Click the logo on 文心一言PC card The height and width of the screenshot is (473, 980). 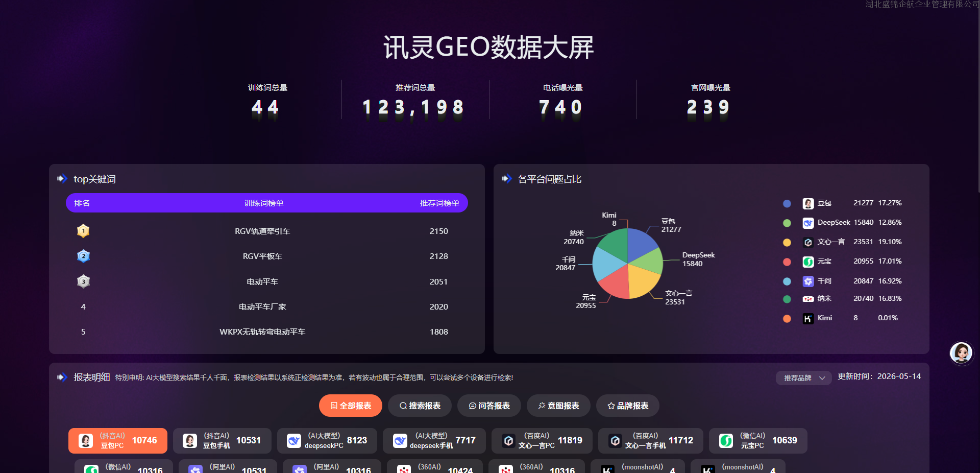pos(508,441)
